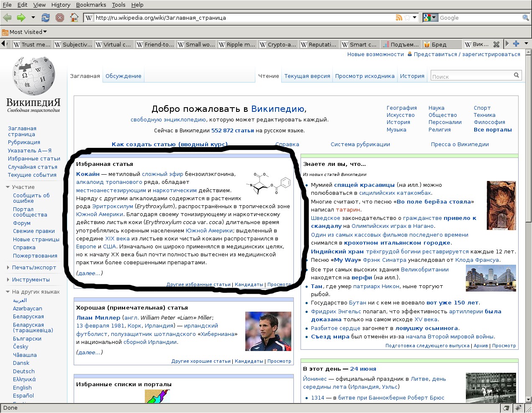Open the File menu
This screenshot has width=532, height=413.
pos(7,5)
